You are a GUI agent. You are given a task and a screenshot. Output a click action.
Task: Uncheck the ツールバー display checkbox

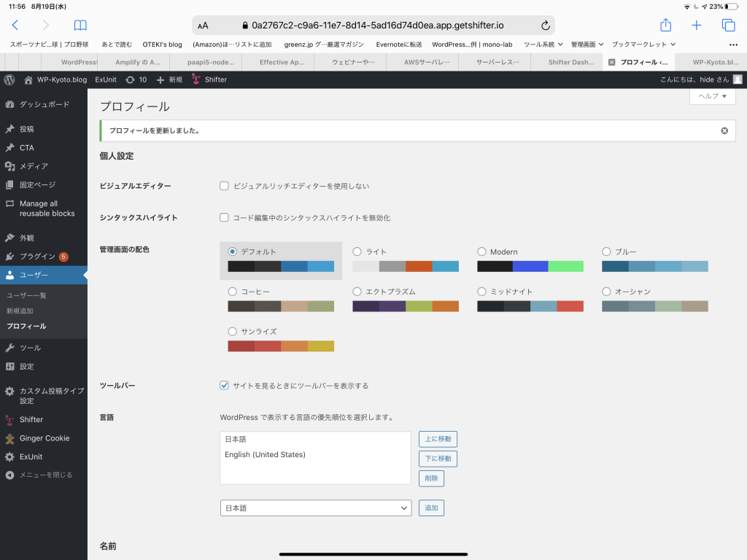[x=225, y=386]
